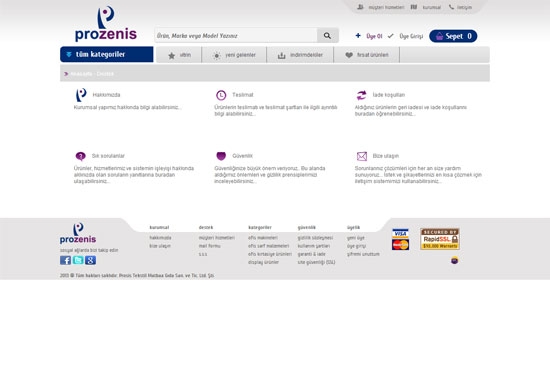The image size is (550, 365).
Task: Click the magnifier search button
Action: [327, 35]
